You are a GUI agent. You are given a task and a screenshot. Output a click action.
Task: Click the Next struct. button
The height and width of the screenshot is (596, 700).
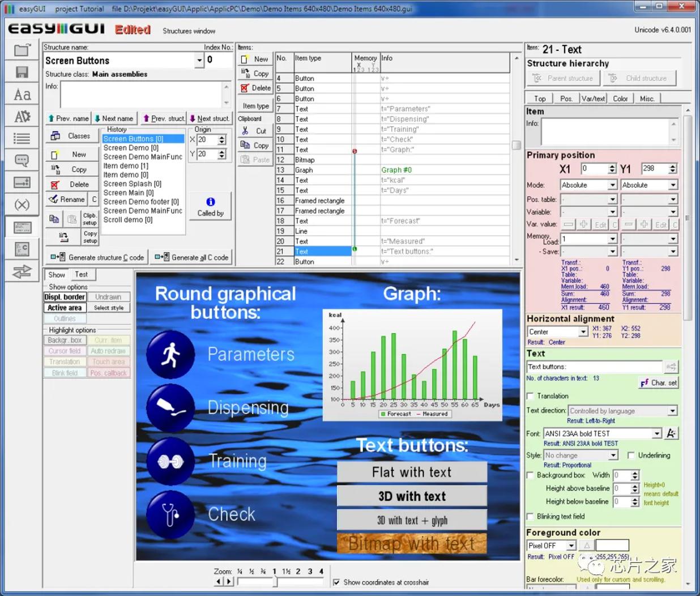(209, 118)
